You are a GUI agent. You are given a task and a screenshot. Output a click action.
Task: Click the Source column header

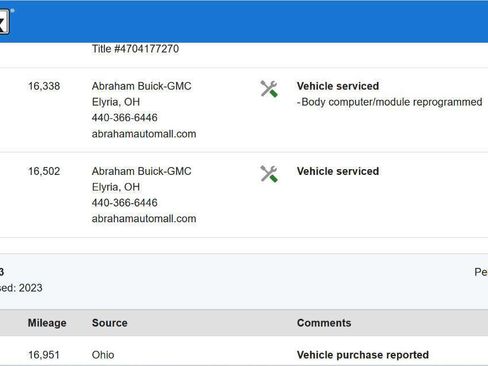coord(110,323)
